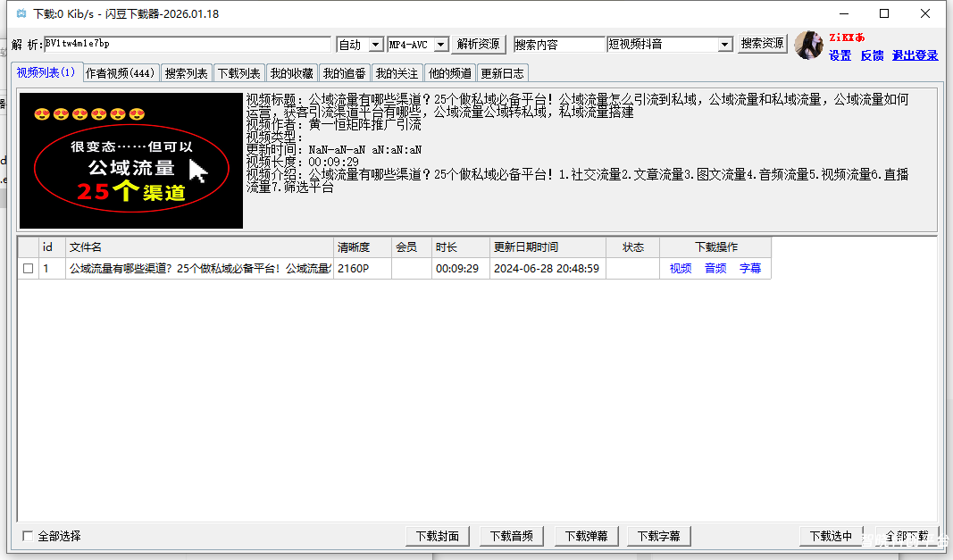Switch to the 作者视频(444) tab
The width and height of the screenshot is (953, 560).
pyautogui.click(x=120, y=73)
